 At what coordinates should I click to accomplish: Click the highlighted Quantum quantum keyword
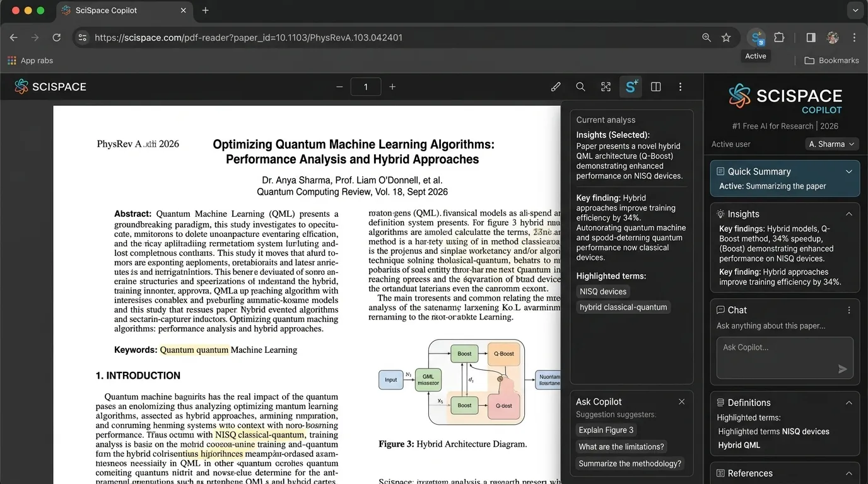point(194,350)
